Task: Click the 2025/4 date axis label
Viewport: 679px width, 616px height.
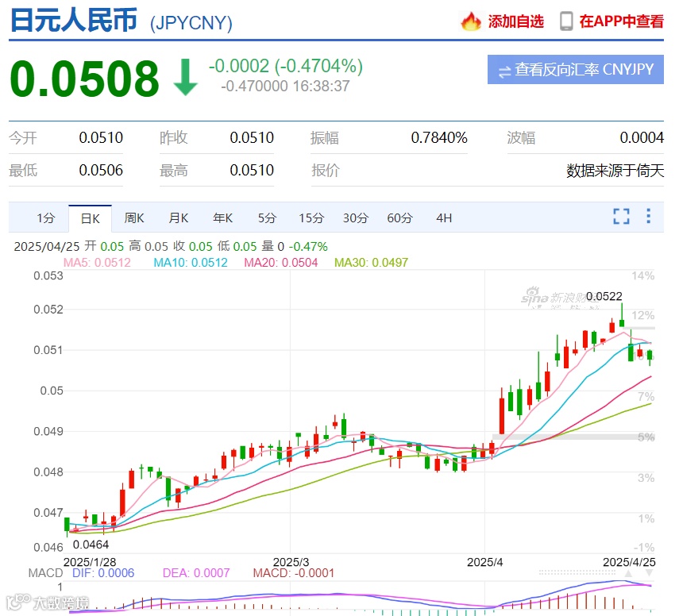Action: coord(484,562)
